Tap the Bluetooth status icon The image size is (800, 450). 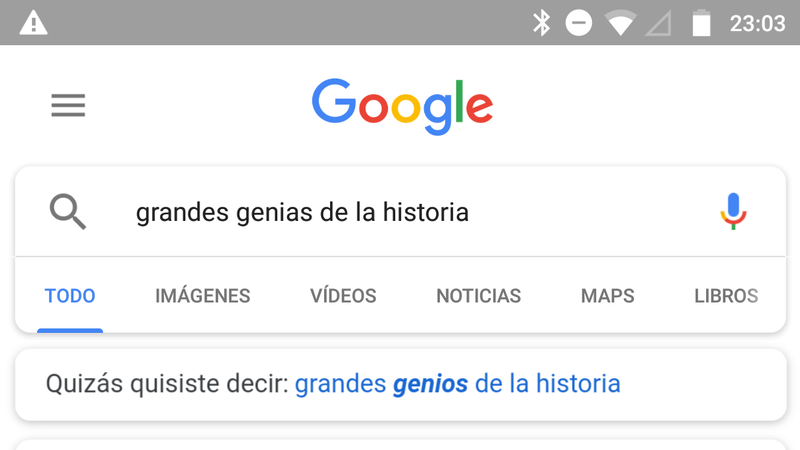pos(541,23)
